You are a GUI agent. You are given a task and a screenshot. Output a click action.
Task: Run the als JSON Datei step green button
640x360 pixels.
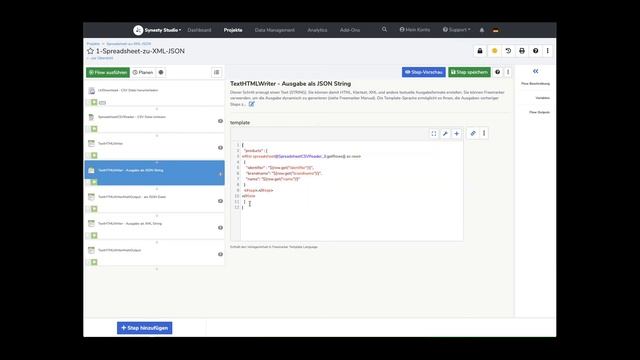tap(94, 209)
